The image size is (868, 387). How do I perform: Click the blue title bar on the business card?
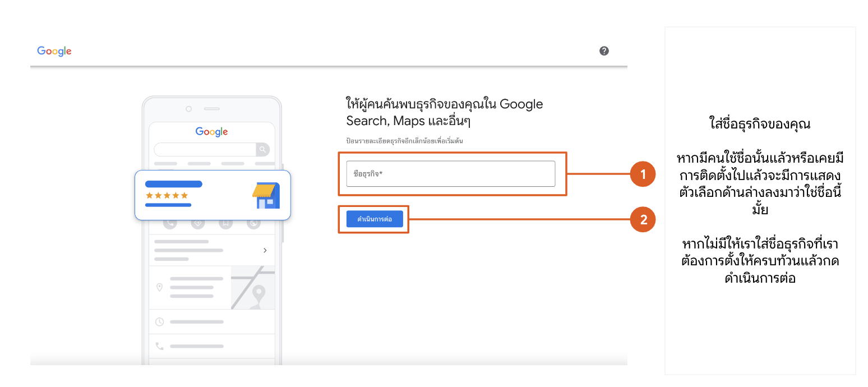(x=173, y=184)
